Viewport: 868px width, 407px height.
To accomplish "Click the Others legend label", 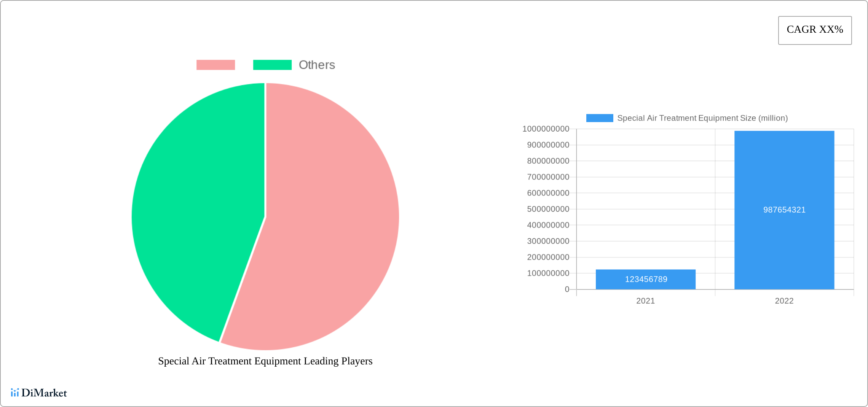I will click(317, 65).
